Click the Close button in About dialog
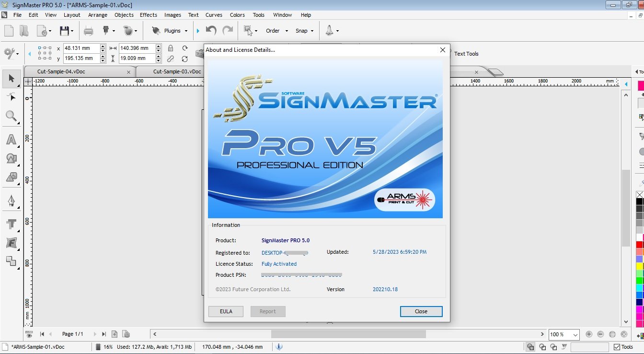This screenshot has width=644, height=354. pyautogui.click(x=421, y=311)
